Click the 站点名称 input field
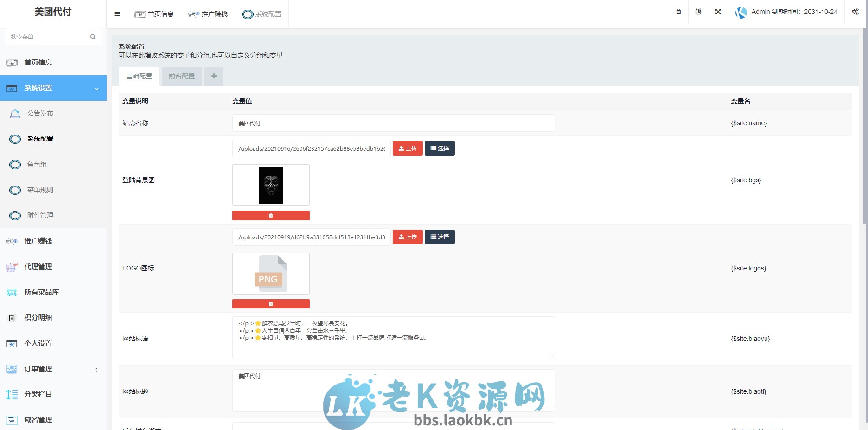This screenshot has height=430, width=868. [393, 123]
